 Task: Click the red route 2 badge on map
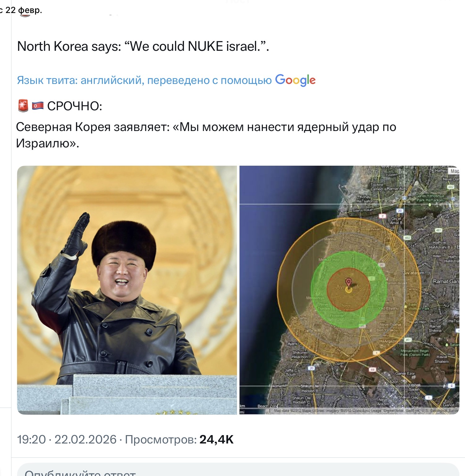(383, 216)
